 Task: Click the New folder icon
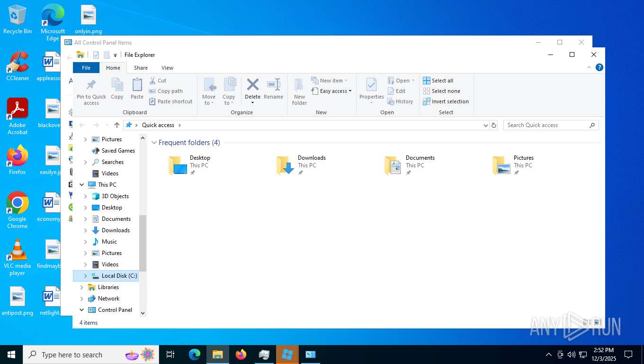click(x=299, y=85)
